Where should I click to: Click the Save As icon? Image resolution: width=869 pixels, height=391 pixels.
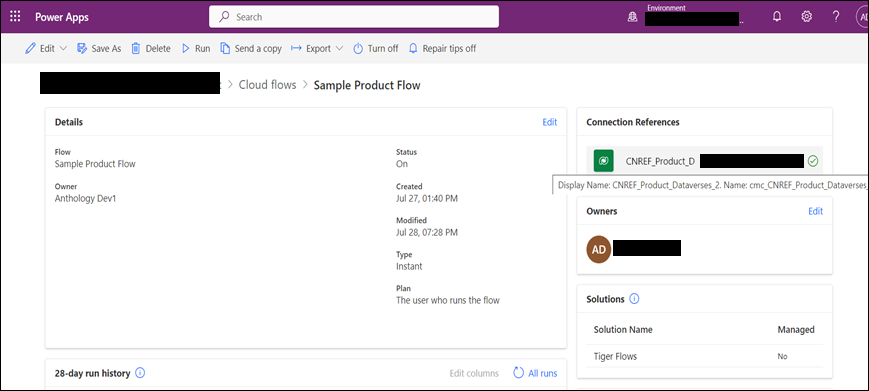[82, 49]
